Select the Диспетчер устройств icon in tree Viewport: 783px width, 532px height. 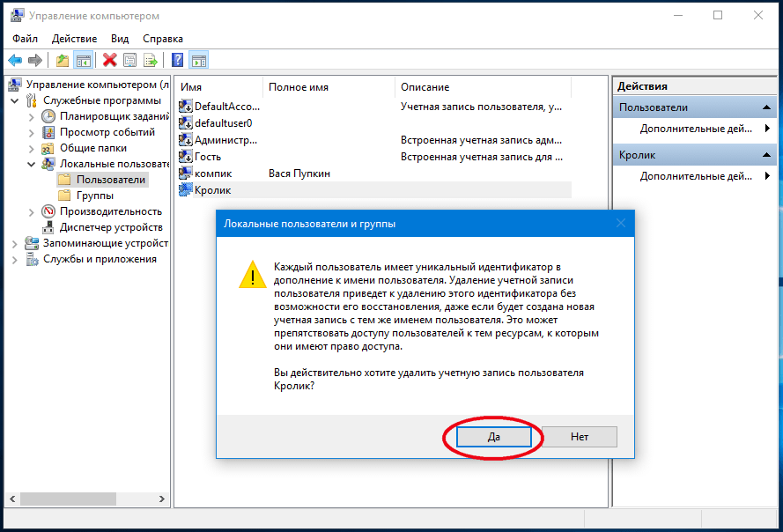click(x=49, y=227)
